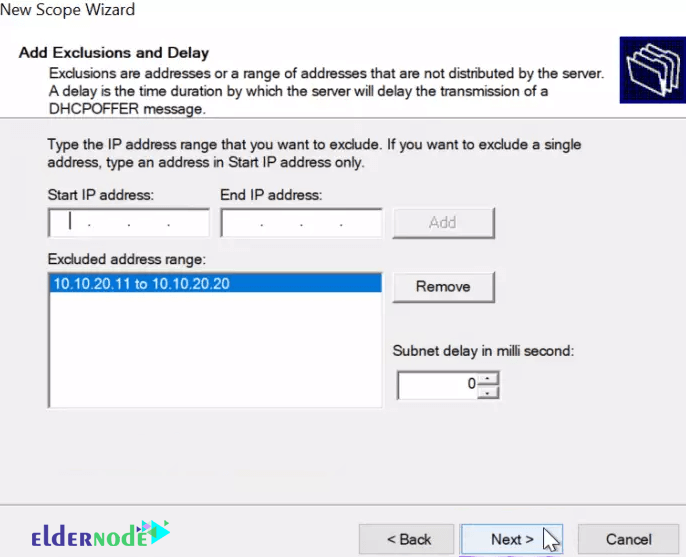The height and width of the screenshot is (557, 686).
Task: Click empty area of excluded address list
Action: [x=215, y=350]
